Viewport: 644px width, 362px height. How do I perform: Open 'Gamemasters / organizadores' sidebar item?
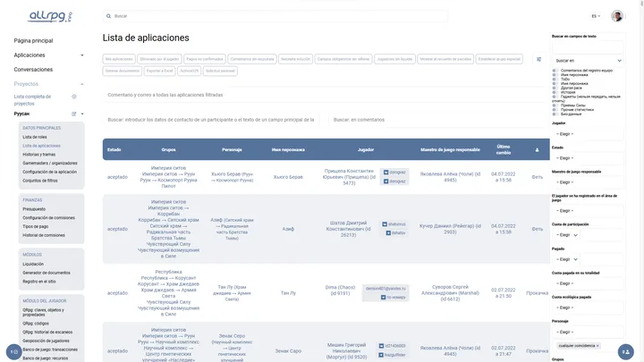click(50, 163)
